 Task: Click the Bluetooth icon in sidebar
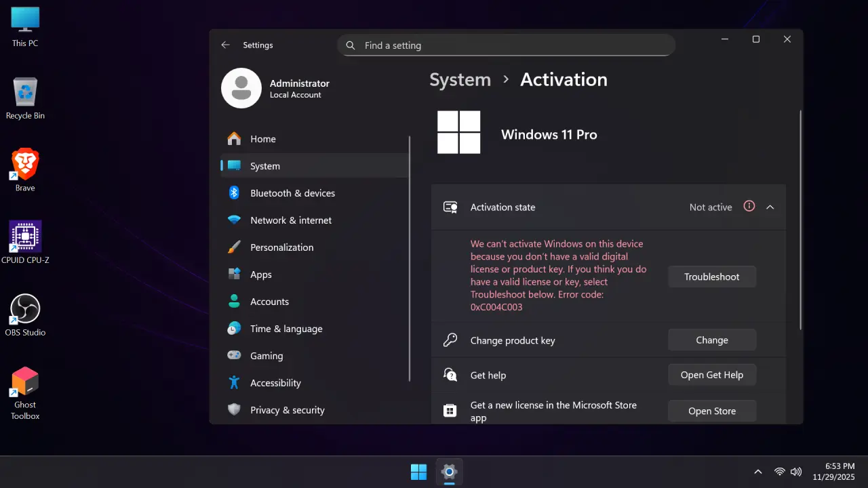(x=234, y=193)
